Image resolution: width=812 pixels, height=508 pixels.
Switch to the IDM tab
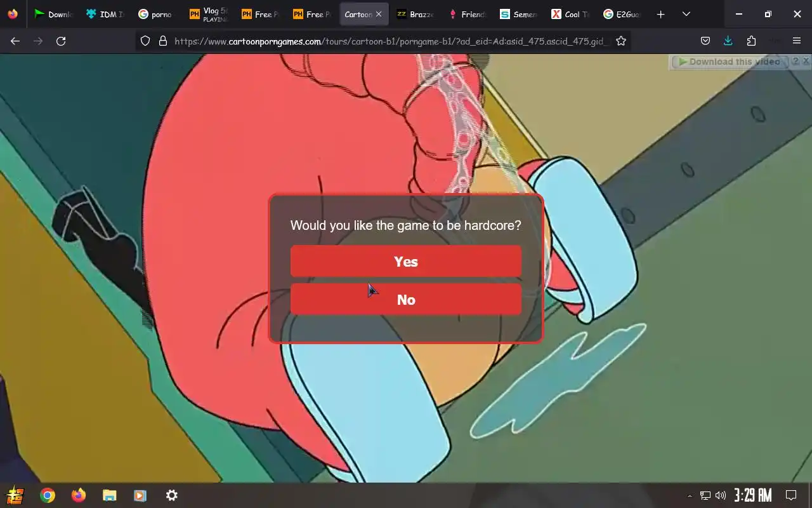point(105,14)
